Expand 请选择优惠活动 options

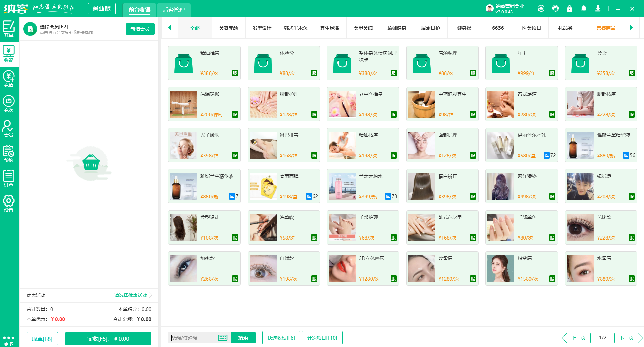click(131, 295)
